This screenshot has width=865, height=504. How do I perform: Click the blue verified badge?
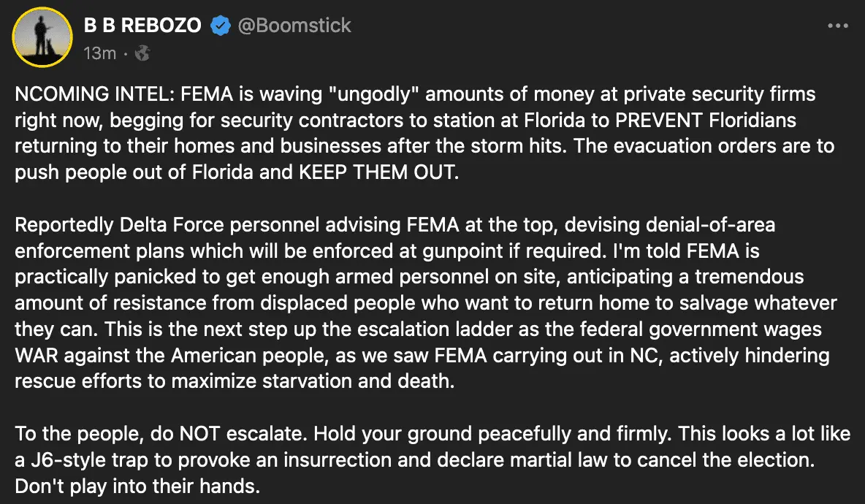[220, 26]
